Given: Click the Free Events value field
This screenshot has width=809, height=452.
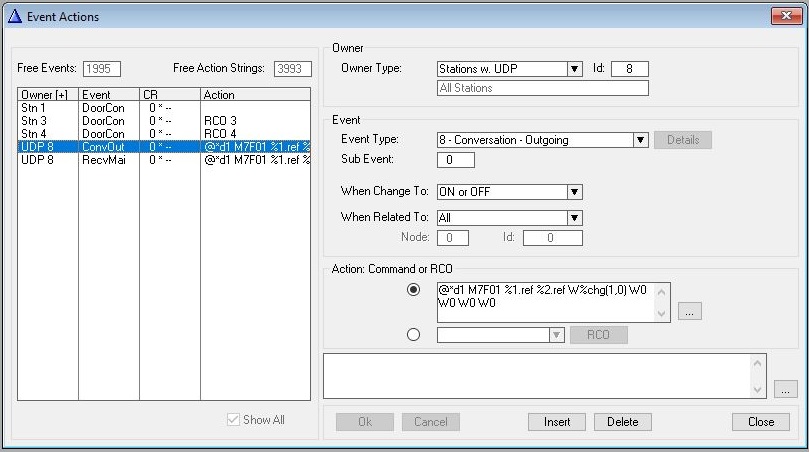Looking at the screenshot, I should click(102, 69).
